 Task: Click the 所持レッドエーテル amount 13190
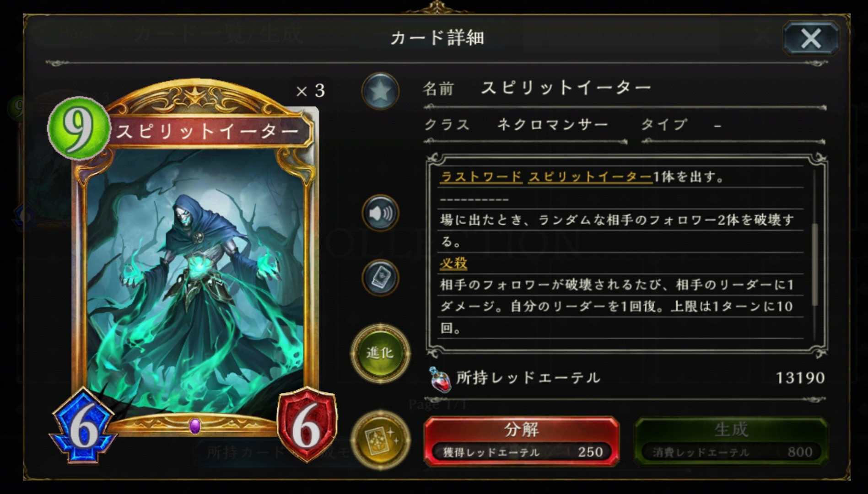coord(800,378)
